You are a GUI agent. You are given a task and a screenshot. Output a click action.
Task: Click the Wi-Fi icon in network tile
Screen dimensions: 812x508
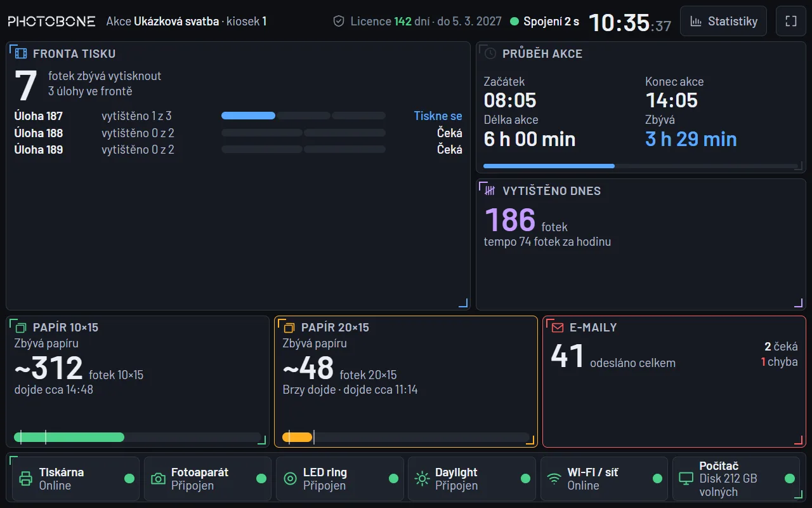(554, 479)
